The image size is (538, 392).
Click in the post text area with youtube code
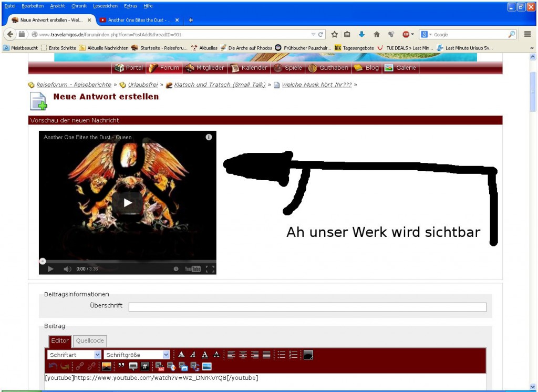tap(265, 381)
